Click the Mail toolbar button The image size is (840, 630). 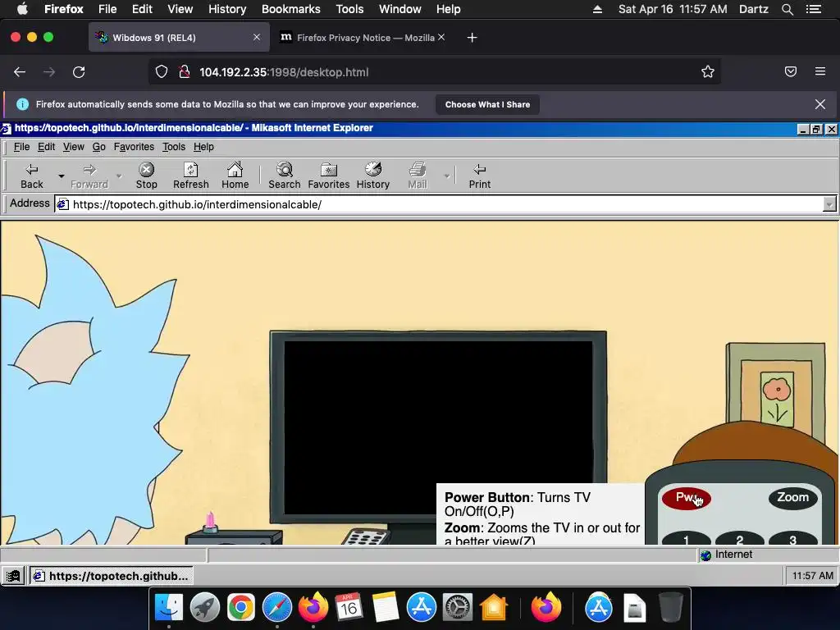coord(418,176)
